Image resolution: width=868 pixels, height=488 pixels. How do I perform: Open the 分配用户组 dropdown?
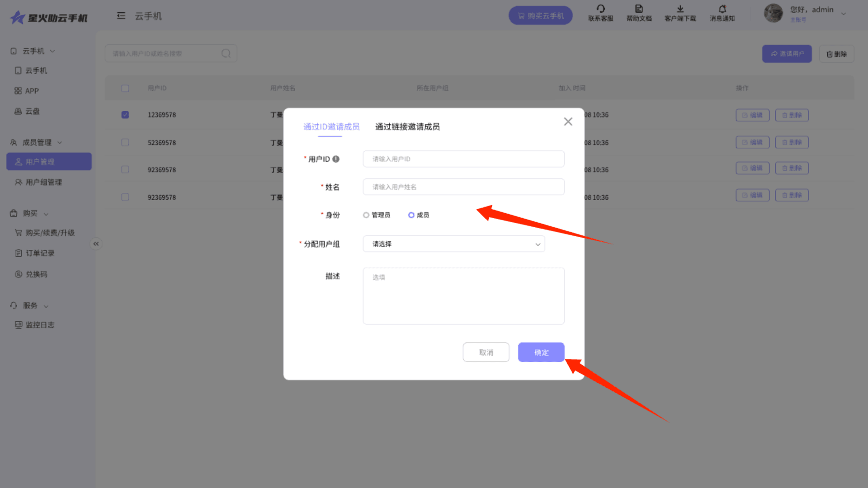[453, 244]
